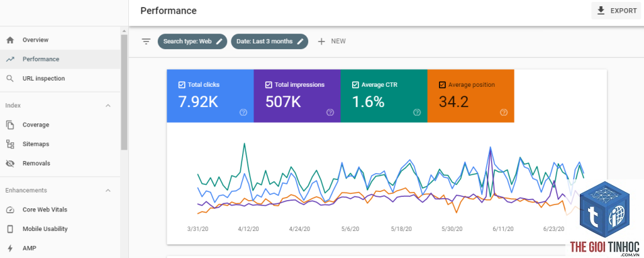Image resolution: width=644 pixels, height=258 pixels.
Task: Click plus icon next to NEW
Action: pyautogui.click(x=321, y=41)
